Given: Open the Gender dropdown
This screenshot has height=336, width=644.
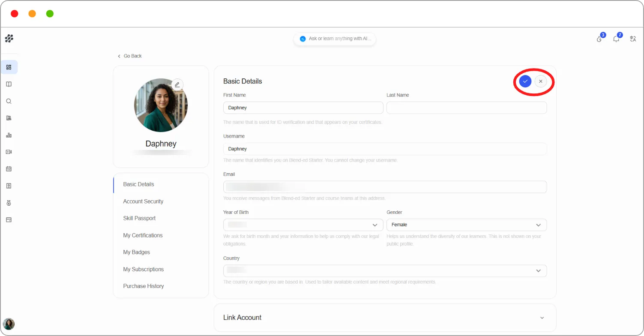Looking at the screenshot, I should tap(467, 225).
